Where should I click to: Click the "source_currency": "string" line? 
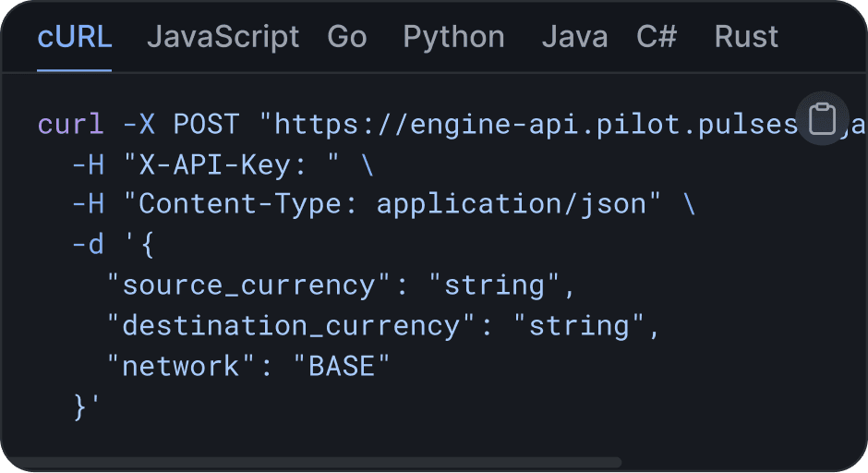tap(341, 285)
